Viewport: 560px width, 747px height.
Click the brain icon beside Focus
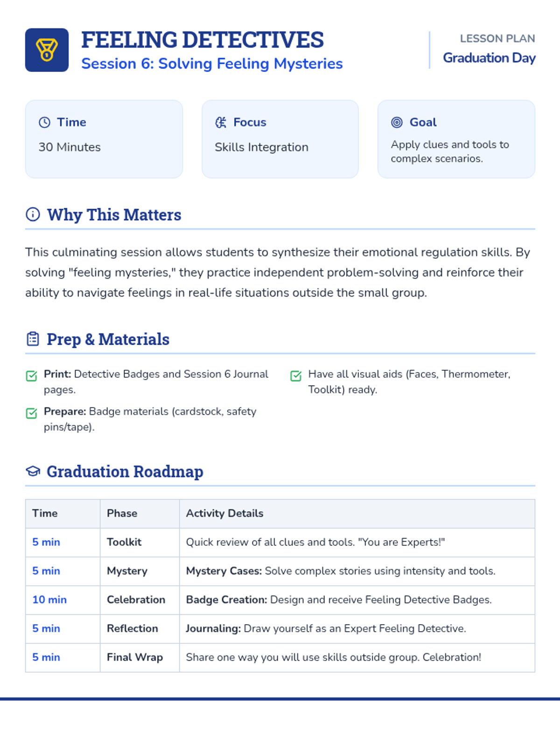coord(221,122)
